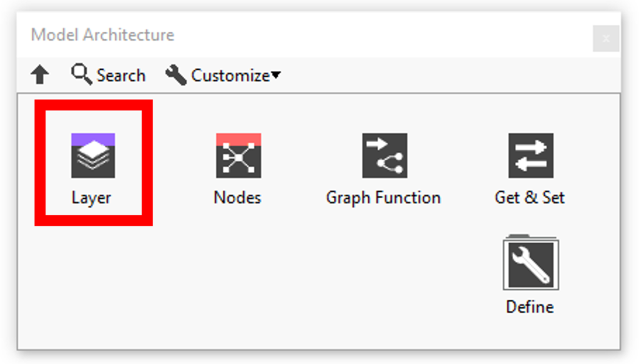Viewport: 639px width, 364px height.
Task: Select the Nodes label text
Action: 238,198
